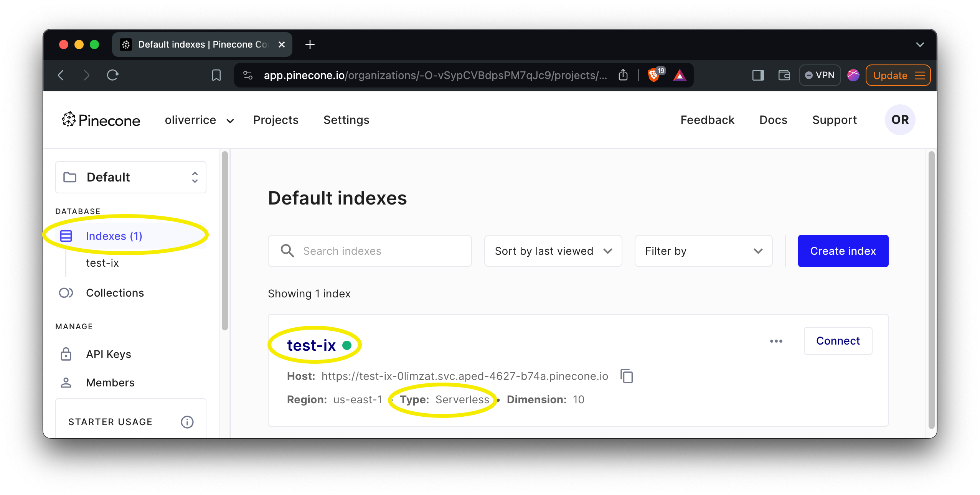Select the Projects menu item
Viewport: 980px width, 495px height.
click(276, 119)
